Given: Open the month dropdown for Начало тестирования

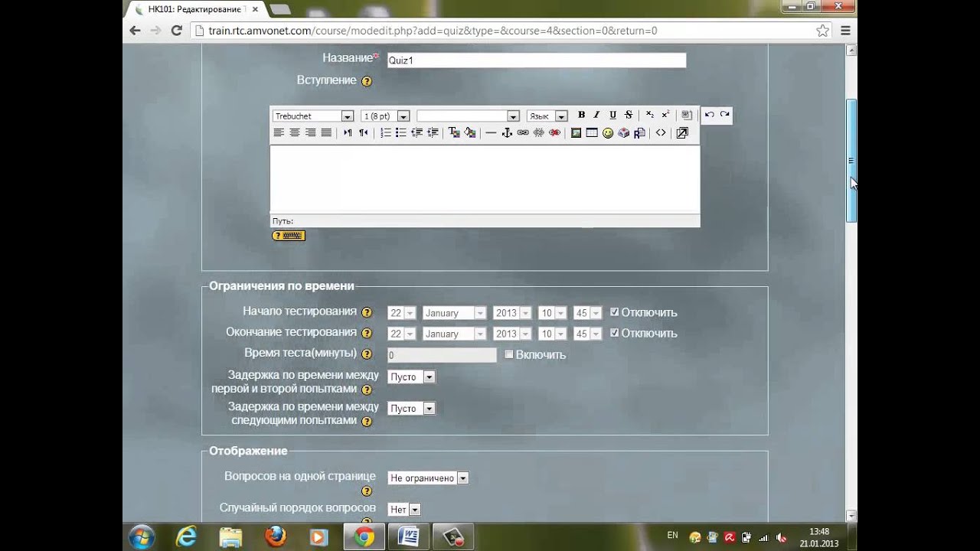Looking at the screenshot, I should coord(454,313).
